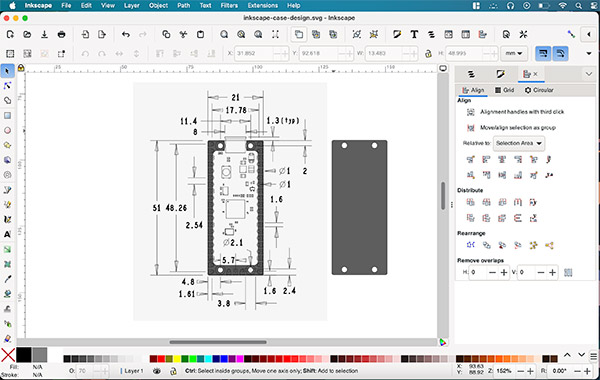Click the Print document icon

[61, 34]
